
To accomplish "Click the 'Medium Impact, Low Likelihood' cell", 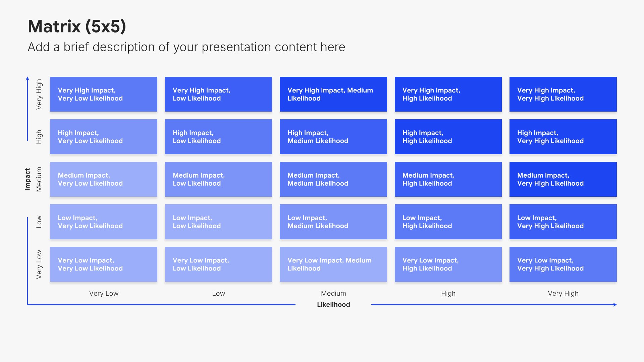I will coord(218,179).
